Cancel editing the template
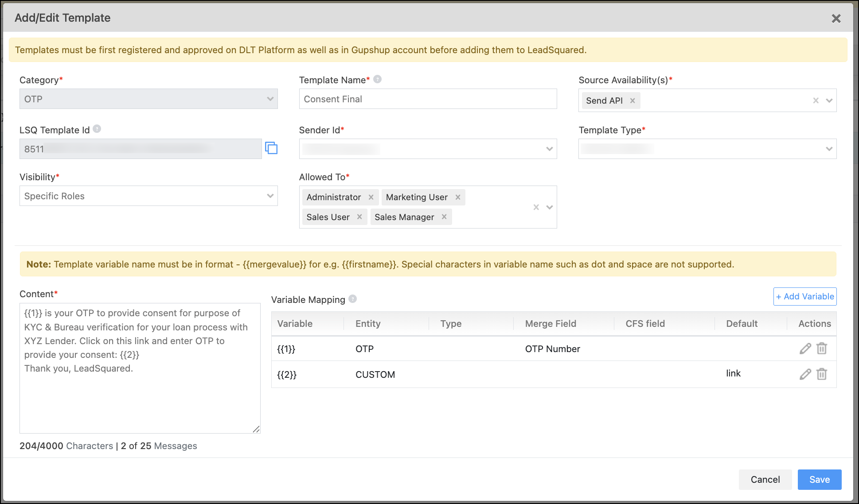This screenshot has height=504, width=859. click(x=765, y=479)
